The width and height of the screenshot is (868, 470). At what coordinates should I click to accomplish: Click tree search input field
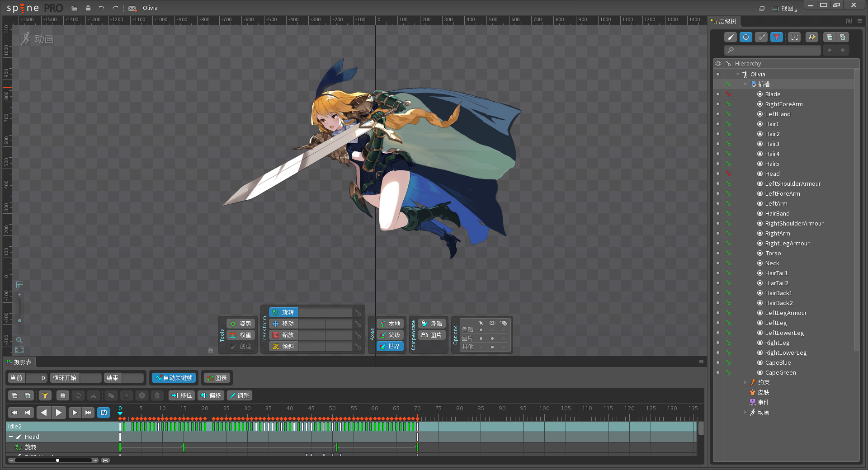point(772,50)
